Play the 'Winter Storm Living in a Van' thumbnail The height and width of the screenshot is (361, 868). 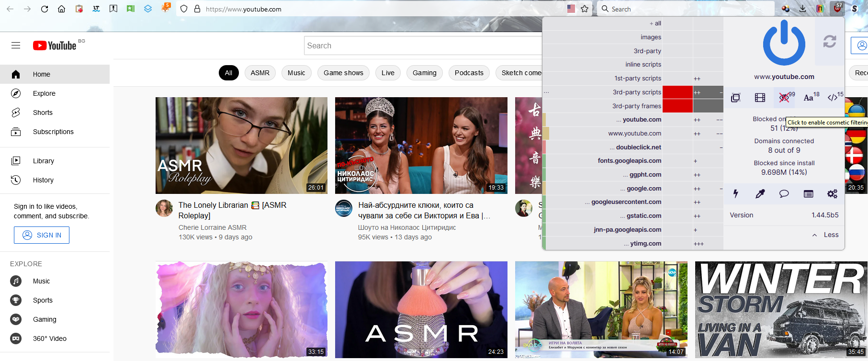(781, 310)
